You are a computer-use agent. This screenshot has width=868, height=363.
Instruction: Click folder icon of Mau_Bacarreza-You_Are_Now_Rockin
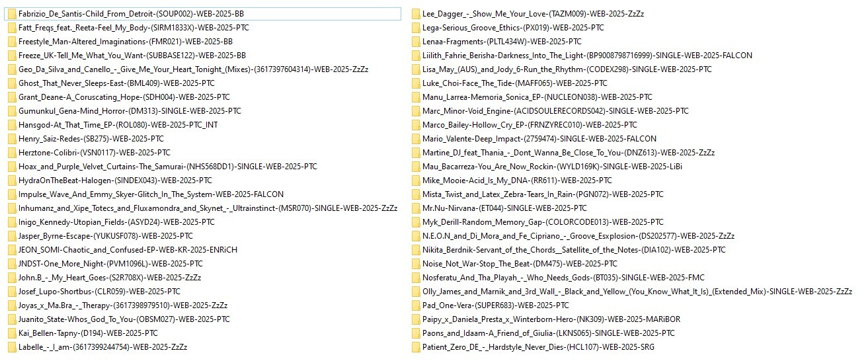[x=415, y=167]
